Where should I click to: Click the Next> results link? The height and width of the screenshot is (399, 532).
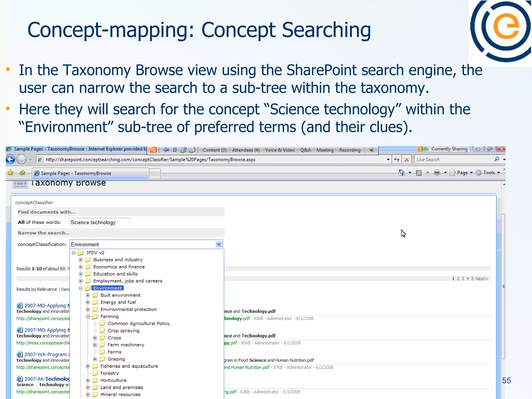482,278
